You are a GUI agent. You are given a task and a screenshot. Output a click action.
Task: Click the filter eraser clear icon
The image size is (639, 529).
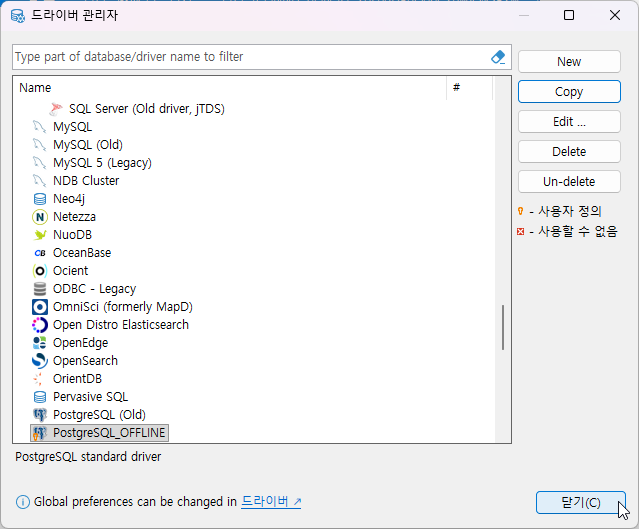click(x=498, y=57)
